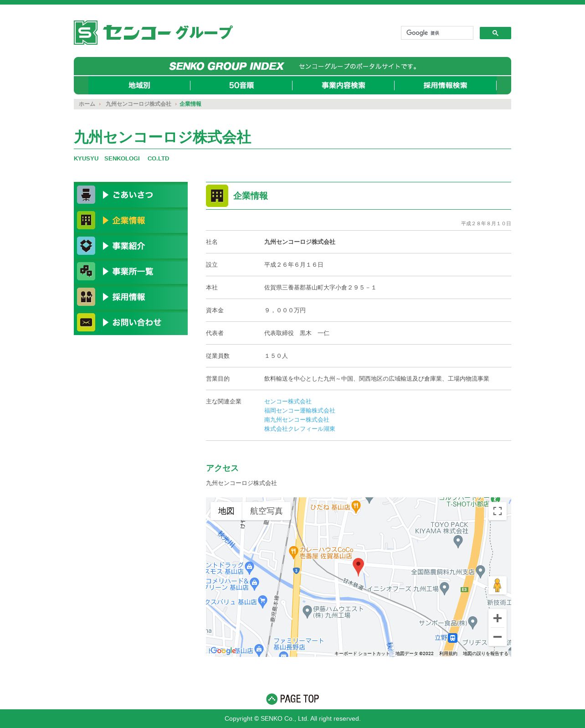Click the Google logo on map
The image size is (585, 728).
click(223, 651)
